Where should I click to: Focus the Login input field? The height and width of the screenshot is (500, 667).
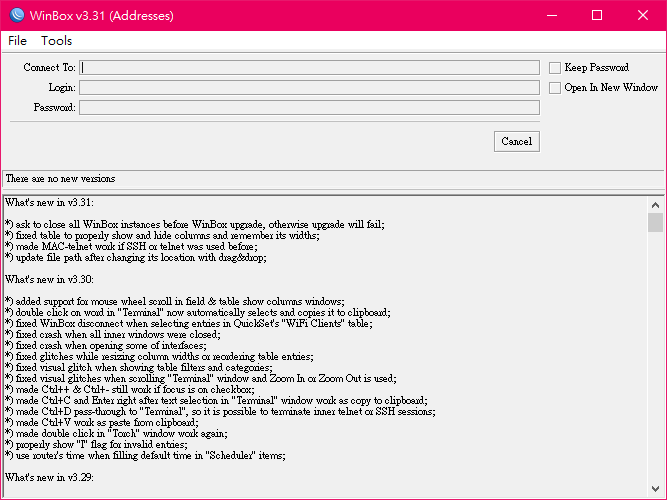pos(309,88)
